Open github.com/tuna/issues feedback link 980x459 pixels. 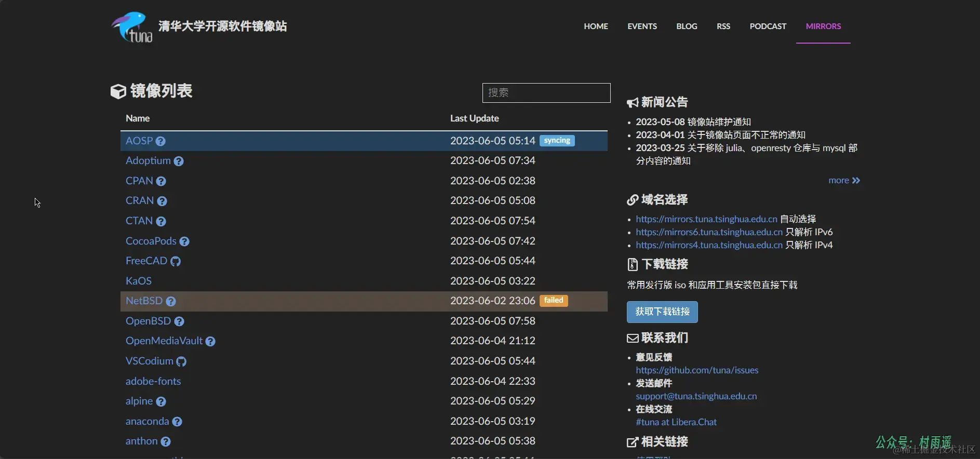[x=697, y=371]
